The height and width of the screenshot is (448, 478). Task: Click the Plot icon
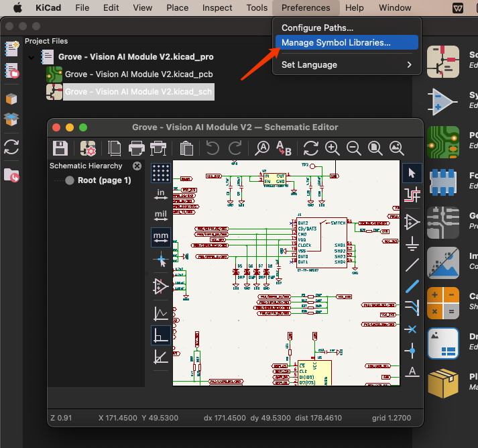[x=158, y=148]
